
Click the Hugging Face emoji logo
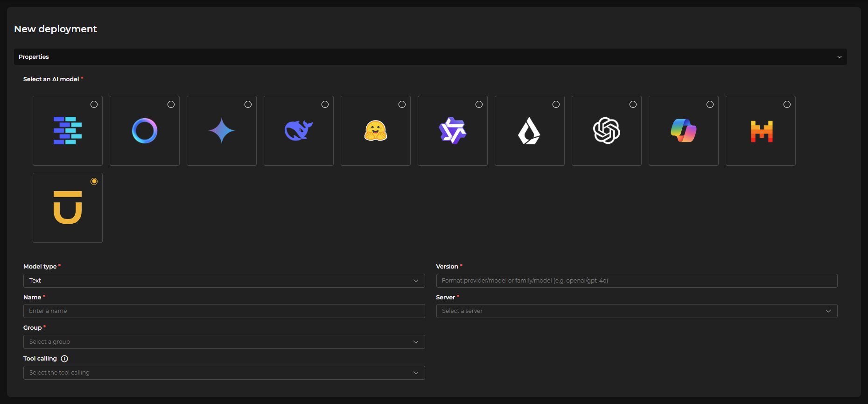point(376,131)
